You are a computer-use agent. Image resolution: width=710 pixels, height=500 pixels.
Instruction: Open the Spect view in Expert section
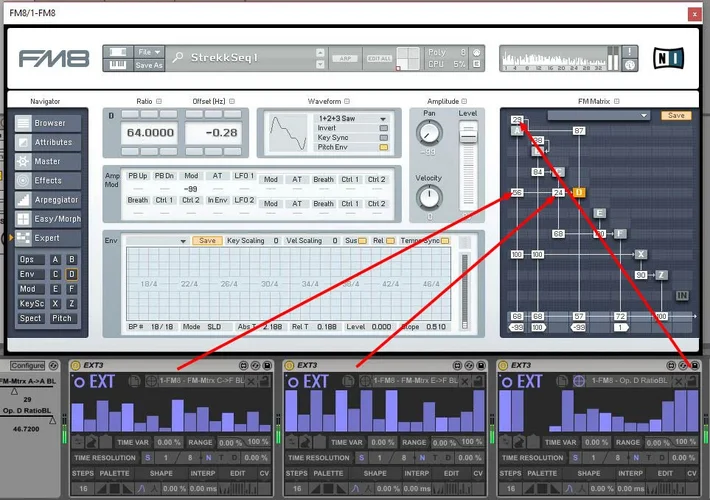pyautogui.click(x=30, y=318)
